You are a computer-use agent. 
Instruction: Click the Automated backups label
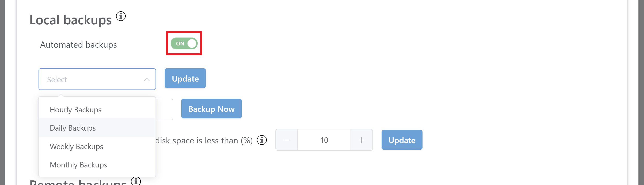78,45
